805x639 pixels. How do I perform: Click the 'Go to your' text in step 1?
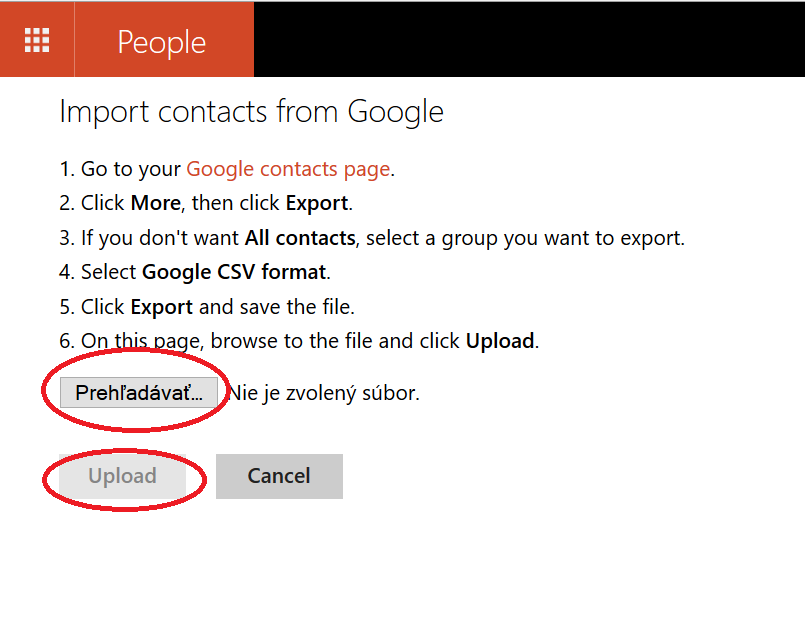131,169
